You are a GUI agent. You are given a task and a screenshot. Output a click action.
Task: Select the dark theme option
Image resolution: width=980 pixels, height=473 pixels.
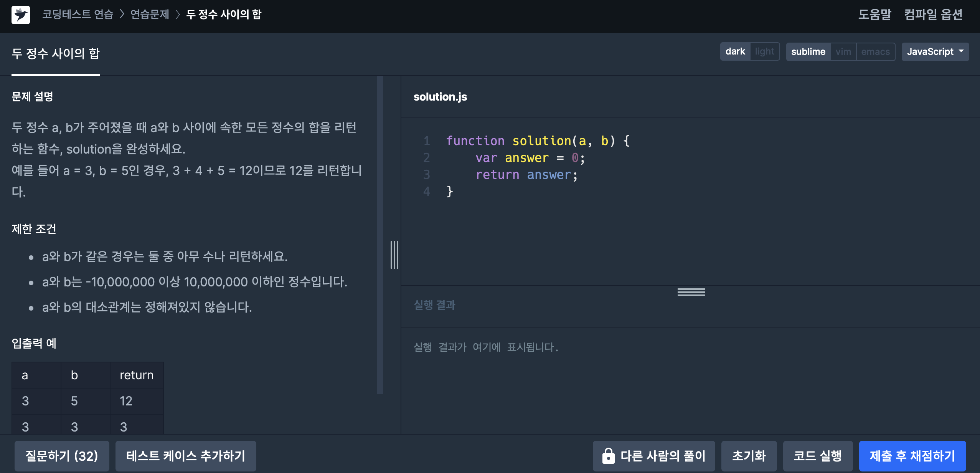pos(735,51)
